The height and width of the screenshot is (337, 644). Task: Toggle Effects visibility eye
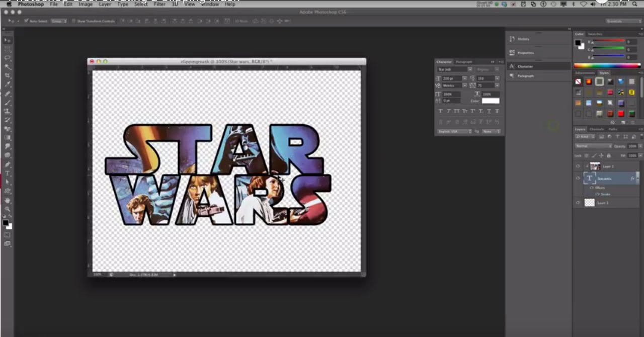592,188
